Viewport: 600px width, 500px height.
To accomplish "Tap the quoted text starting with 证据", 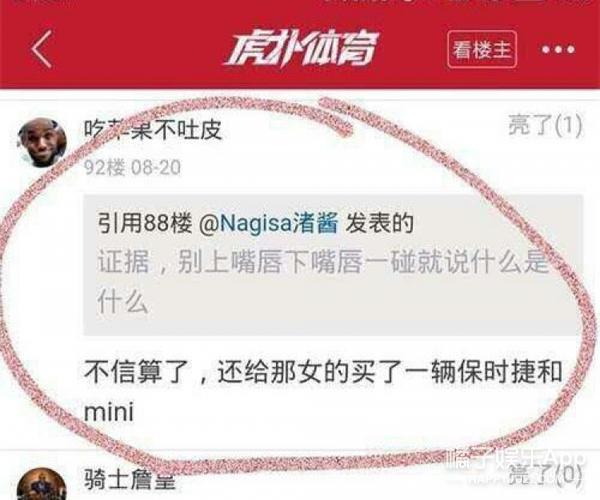I will 323,282.
